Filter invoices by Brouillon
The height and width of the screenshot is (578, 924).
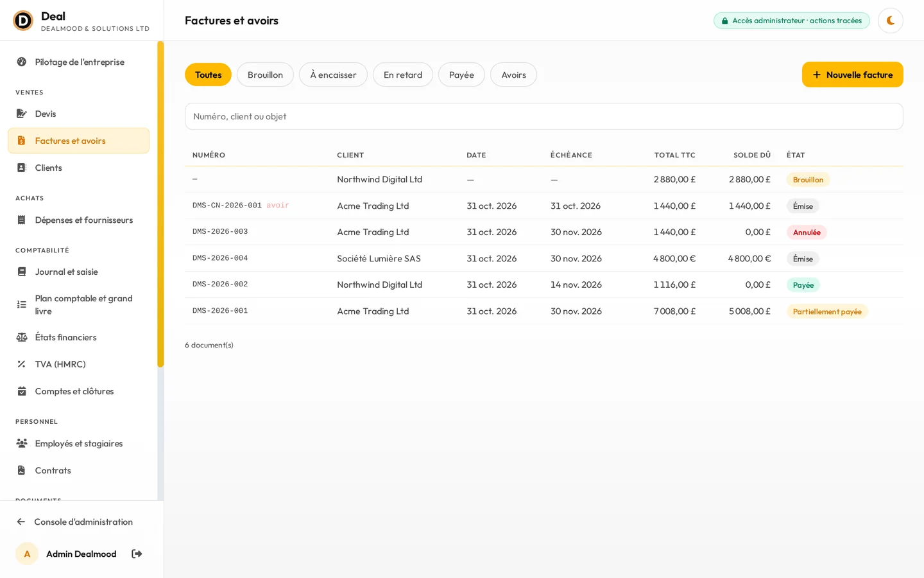point(265,74)
